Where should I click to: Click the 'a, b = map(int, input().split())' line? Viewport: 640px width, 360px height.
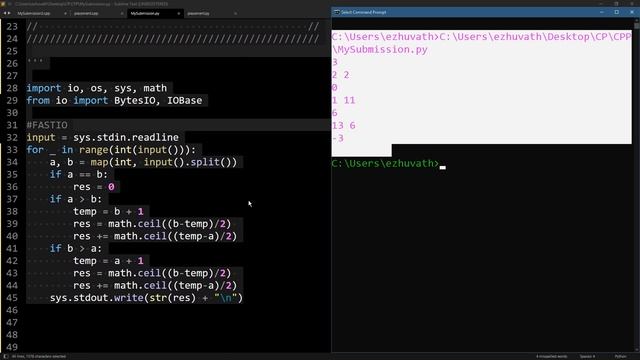pyautogui.click(x=143, y=162)
